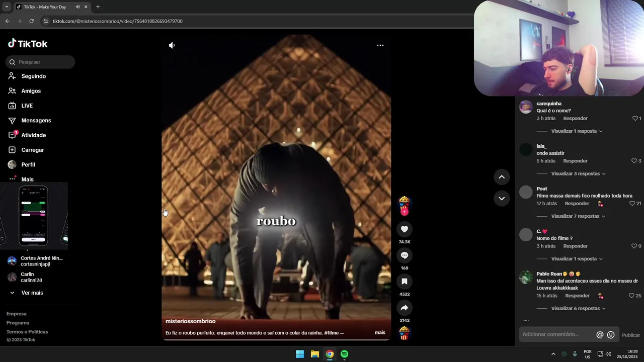Show hidden system tray icons chevron

[553, 354]
